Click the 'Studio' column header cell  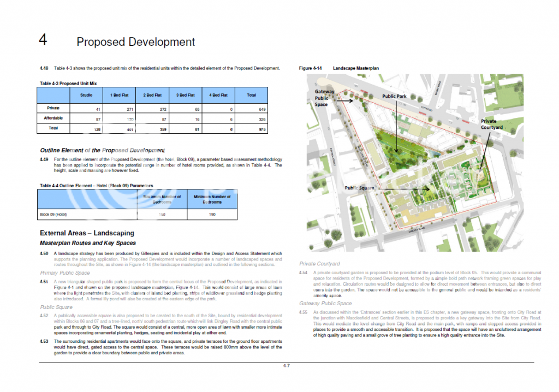click(86, 95)
